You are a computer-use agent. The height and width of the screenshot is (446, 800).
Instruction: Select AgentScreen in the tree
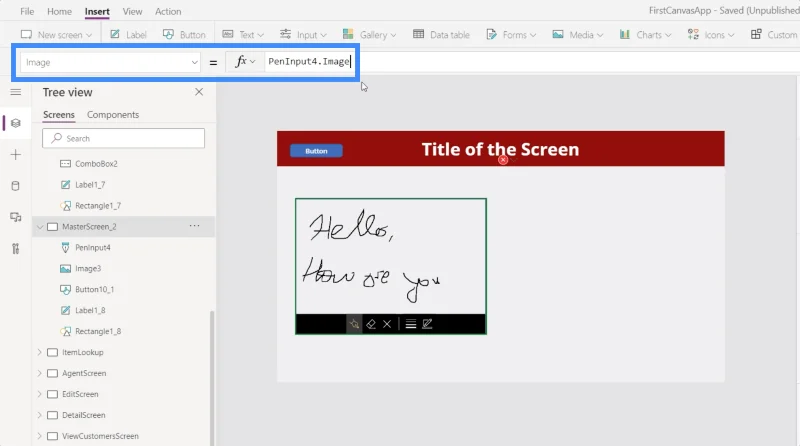84,373
